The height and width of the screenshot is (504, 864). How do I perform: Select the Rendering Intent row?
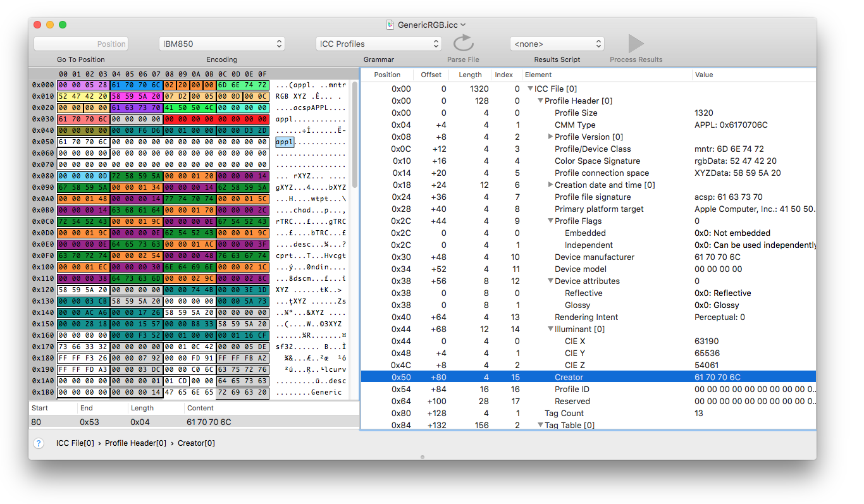click(x=588, y=317)
